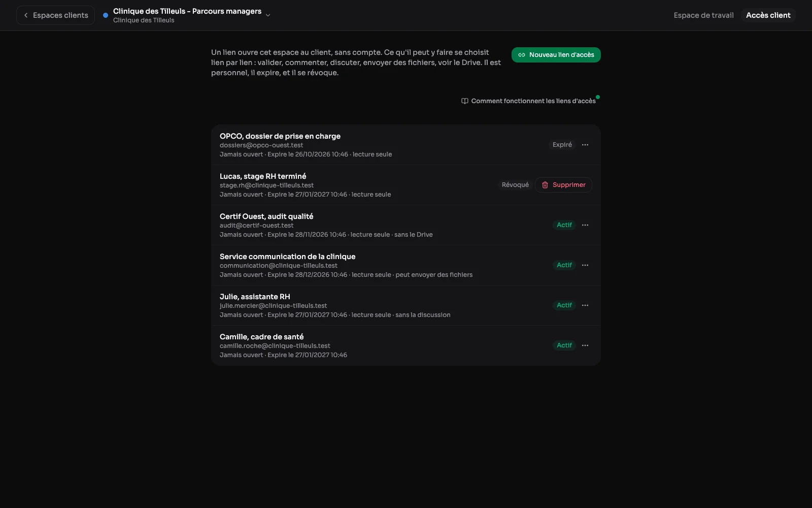Click email stage.rh@clinique-tilleuls.test
This screenshot has height=508, width=812.
(x=266, y=185)
